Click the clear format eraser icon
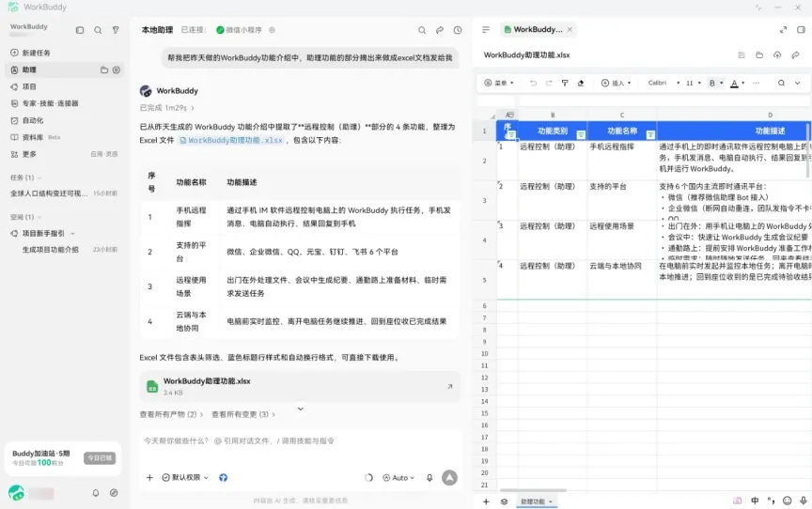 click(581, 83)
